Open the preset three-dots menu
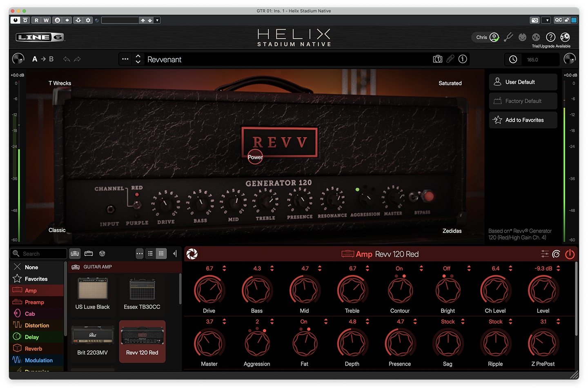The height and width of the screenshot is (390, 588). click(125, 59)
